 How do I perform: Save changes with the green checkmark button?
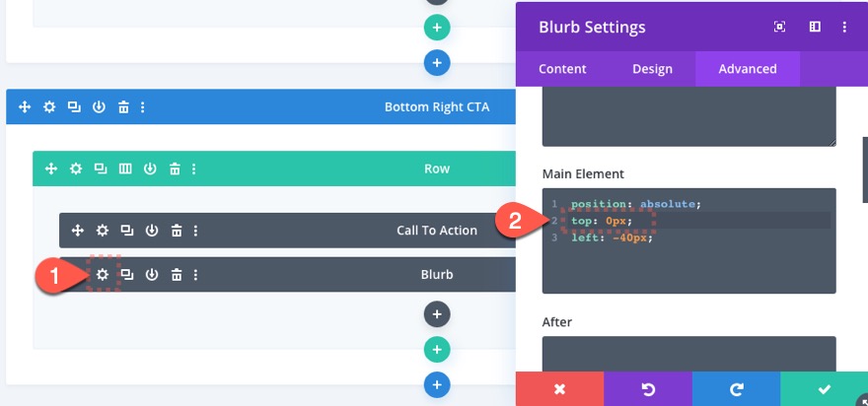click(824, 389)
